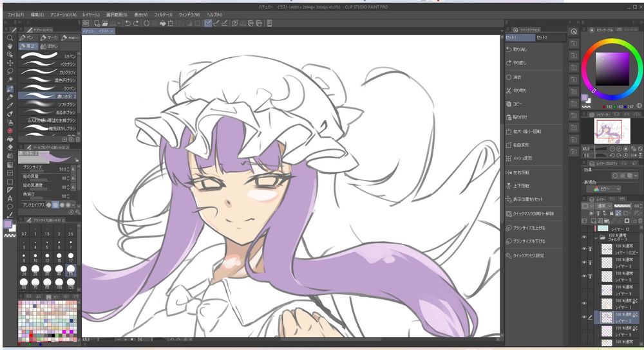Click the Undo arrow in command bar
The height and width of the screenshot is (350, 644).
128,23
